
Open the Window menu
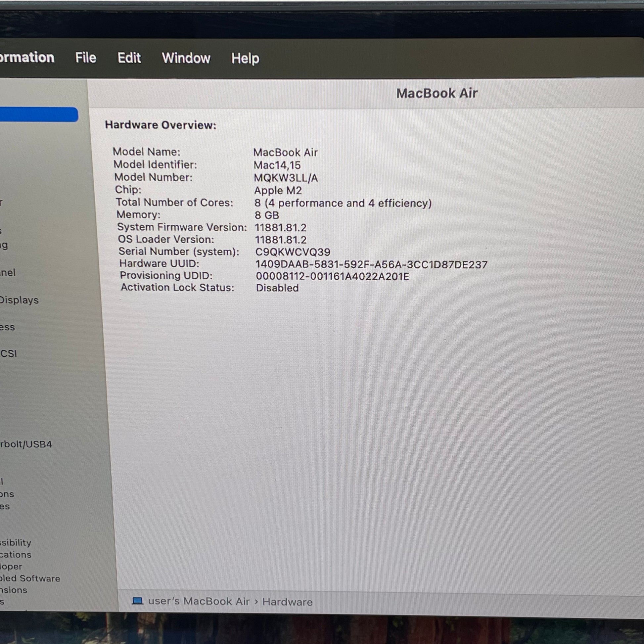[x=186, y=58]
